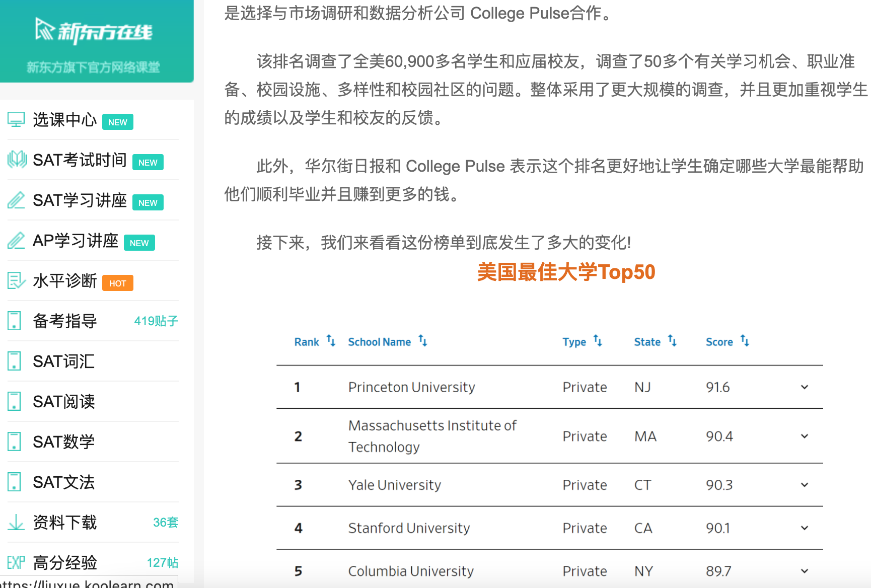Click the tablet icon beside SAT文法
Image resolution: width=871 pixels, height=588 pixels.
[14, 482]
